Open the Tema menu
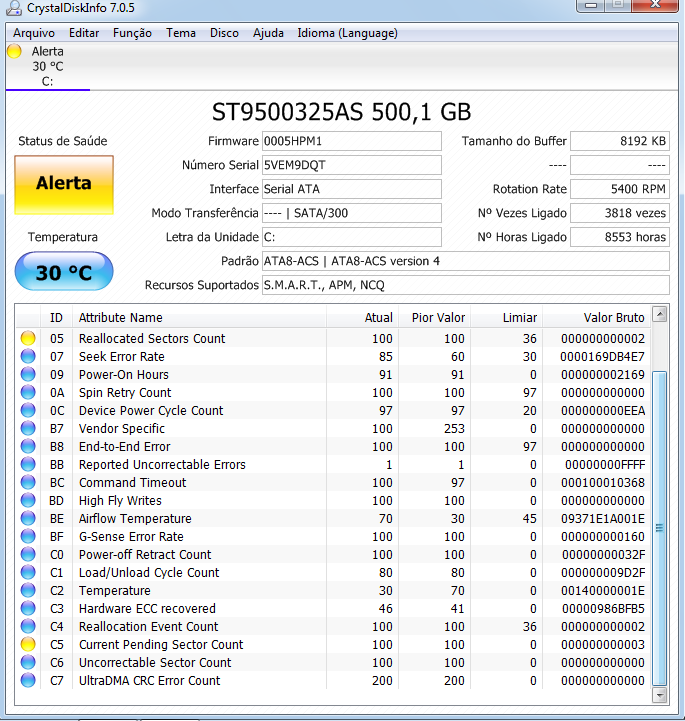 tap(181, 33)
